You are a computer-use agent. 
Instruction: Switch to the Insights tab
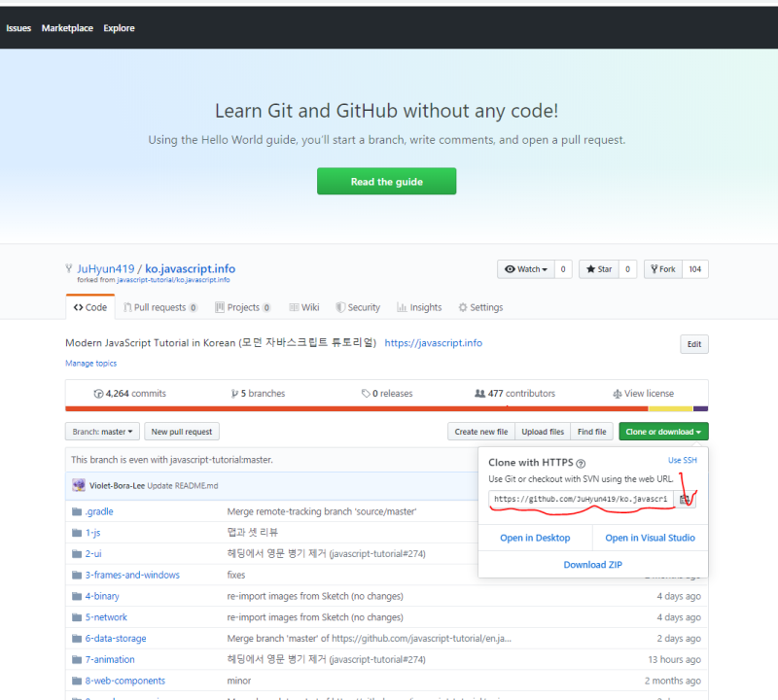pyautogui.click(x=419, y=306)
